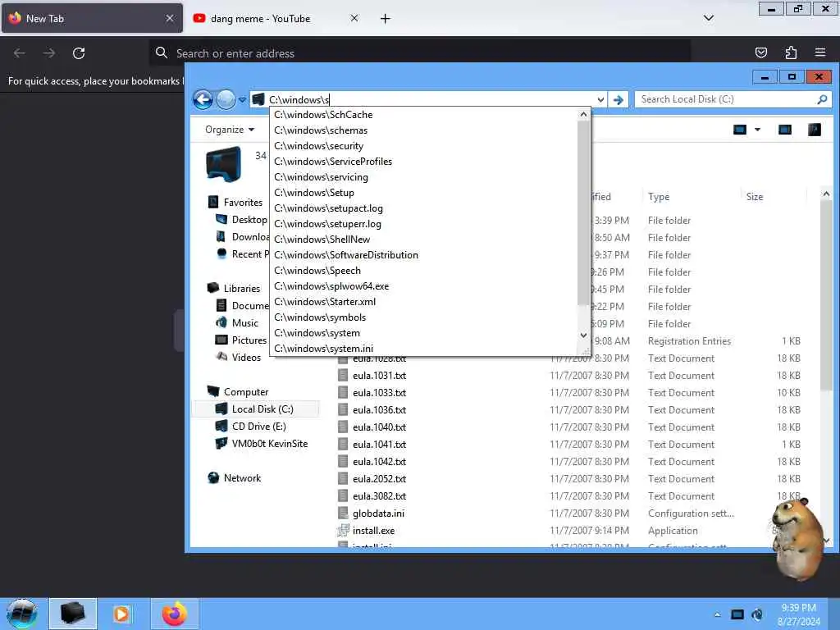
Task: Click Windows Media Player taskbar icon
Action: 121,614
